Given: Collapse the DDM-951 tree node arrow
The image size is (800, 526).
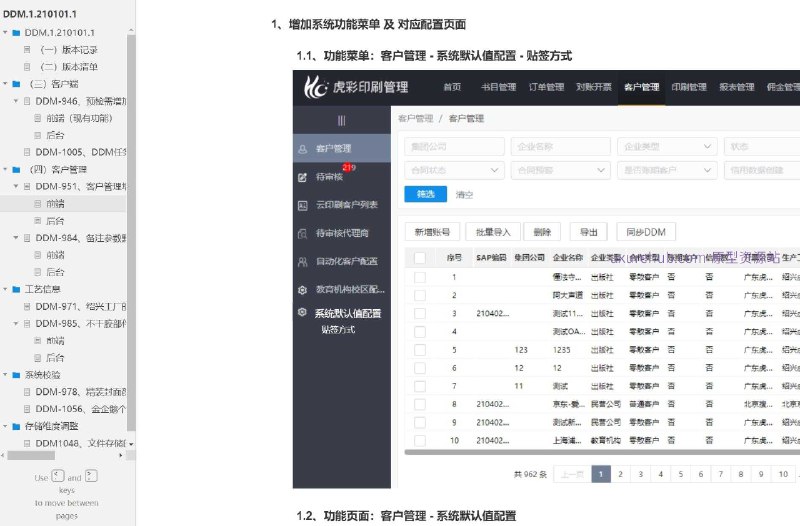Looking at the screenshot, I should click(16, 186).
